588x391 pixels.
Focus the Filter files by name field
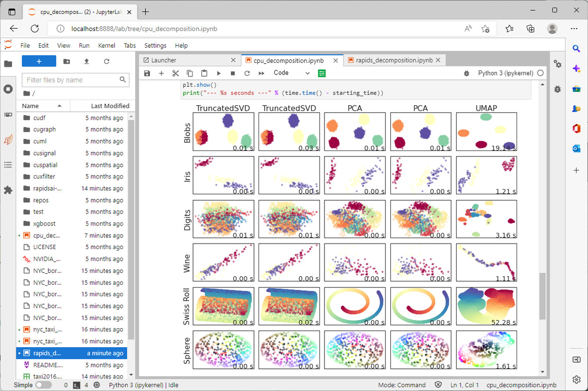pos(76,80)
